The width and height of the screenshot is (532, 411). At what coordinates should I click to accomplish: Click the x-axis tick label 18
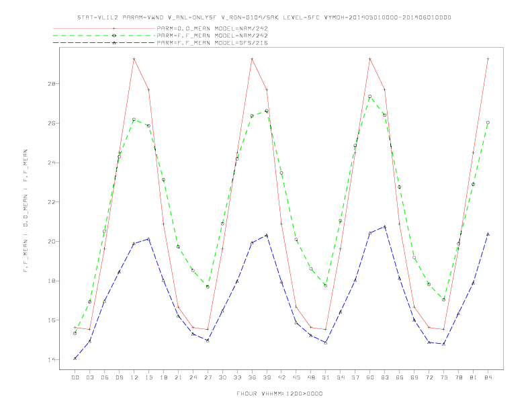[163, 377]
